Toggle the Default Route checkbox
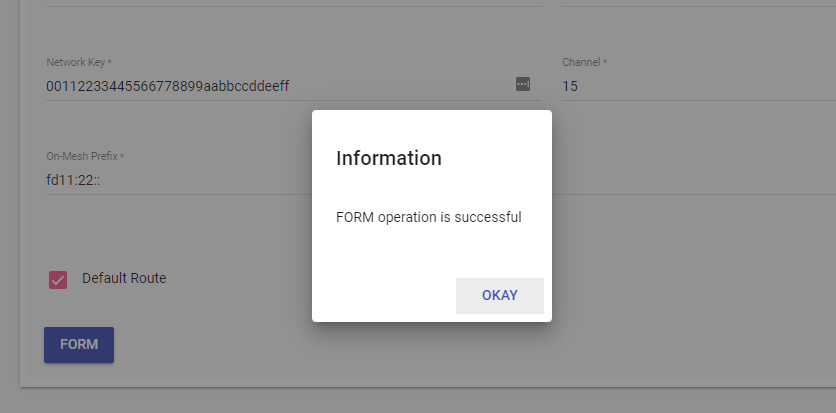836x413 pixels. coord(58,279)
